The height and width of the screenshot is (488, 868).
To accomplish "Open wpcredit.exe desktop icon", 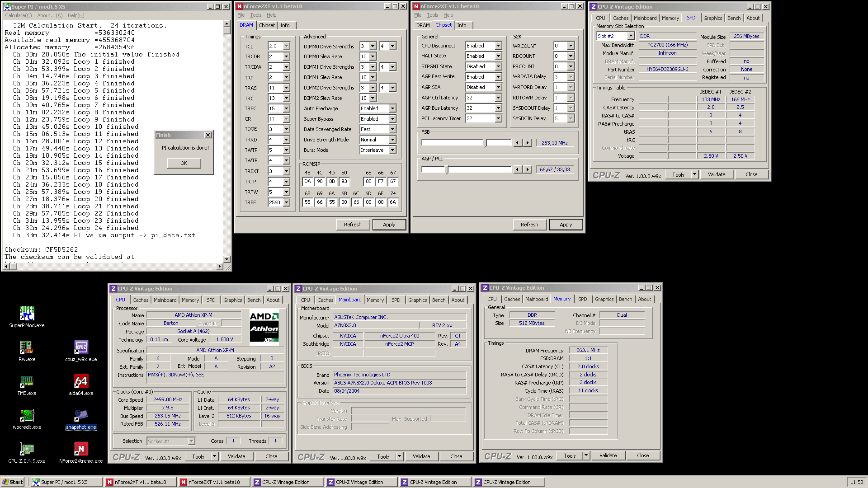I will (x=27, y=418).
